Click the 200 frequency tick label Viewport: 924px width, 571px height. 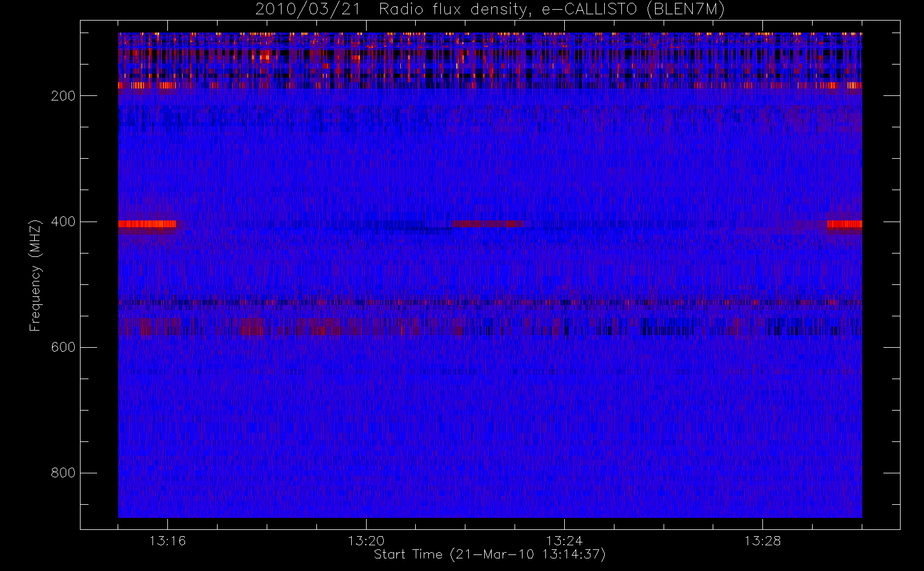63,96
